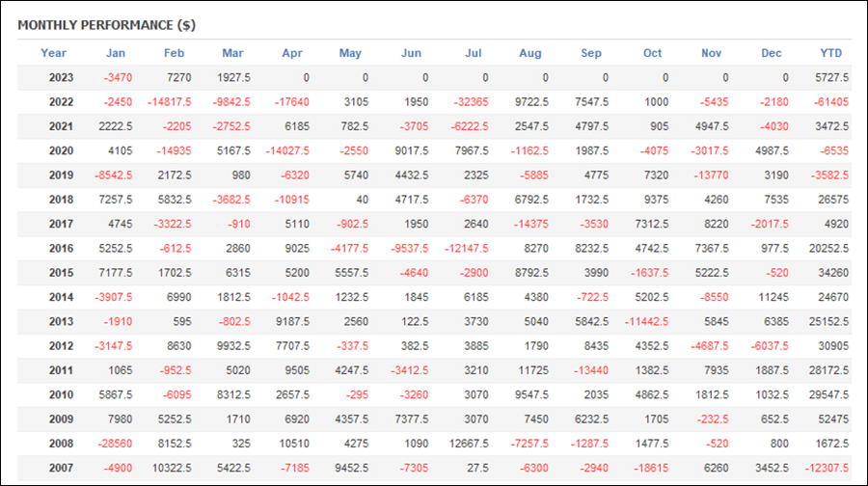
Task: Select the 2023 row label
Action: click(61, 77)
